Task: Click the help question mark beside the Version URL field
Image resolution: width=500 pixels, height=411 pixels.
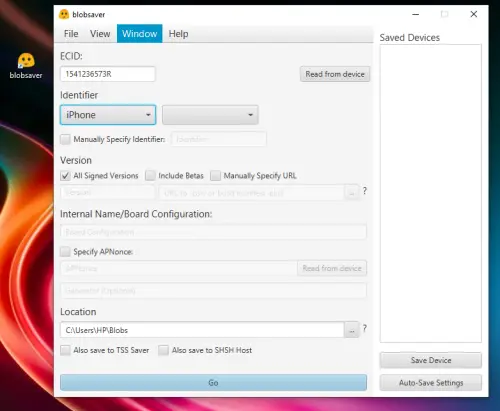Action: point(365,191)
